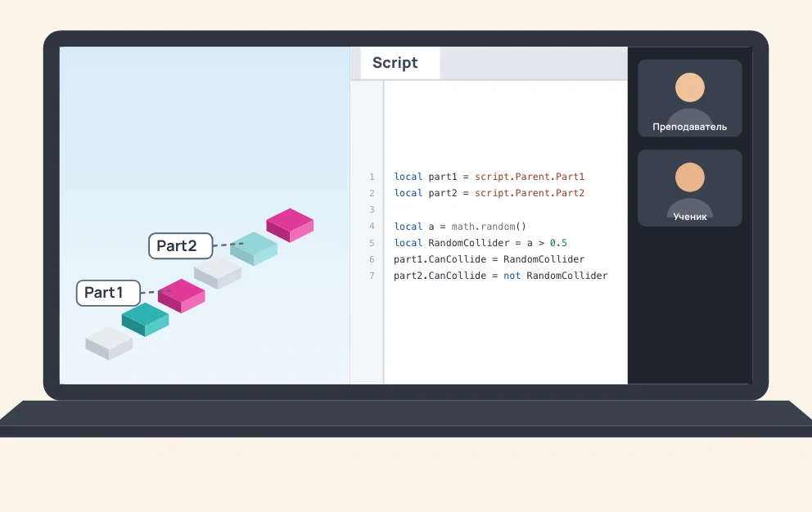Click line 'part2.CanCollide = not RandomCollider'

point(500,276)
